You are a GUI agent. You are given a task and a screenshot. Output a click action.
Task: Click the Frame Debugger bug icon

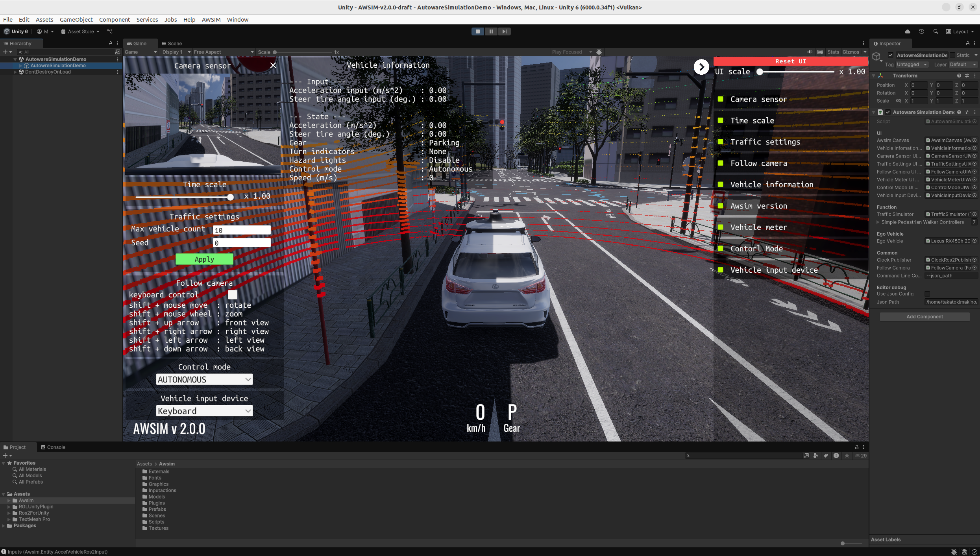pos(599,52)
